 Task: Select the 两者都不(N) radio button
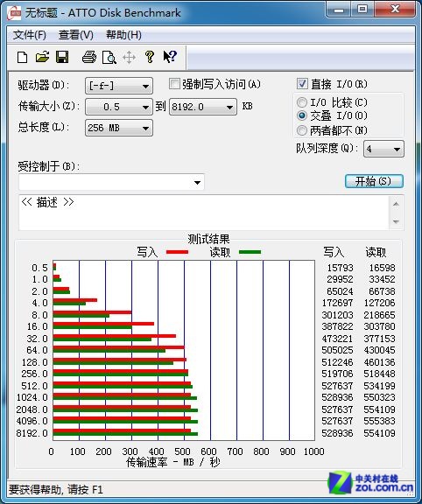[x=302, y=130]
